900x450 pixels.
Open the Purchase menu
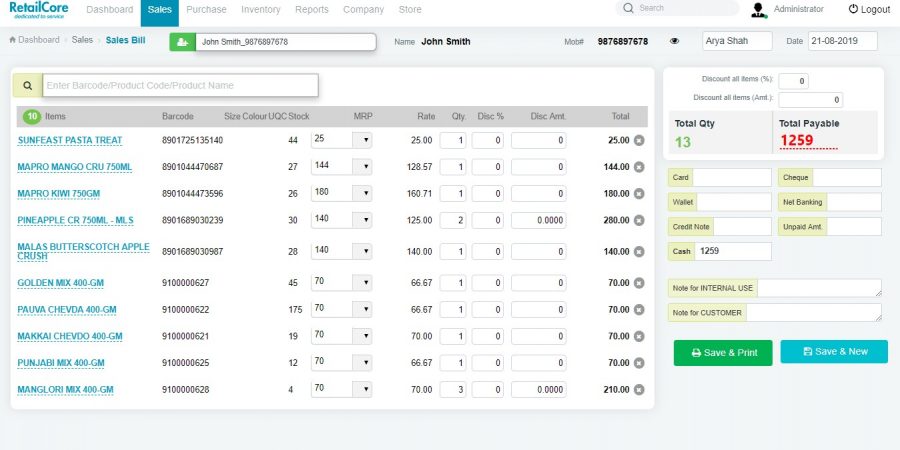[206, 10]
